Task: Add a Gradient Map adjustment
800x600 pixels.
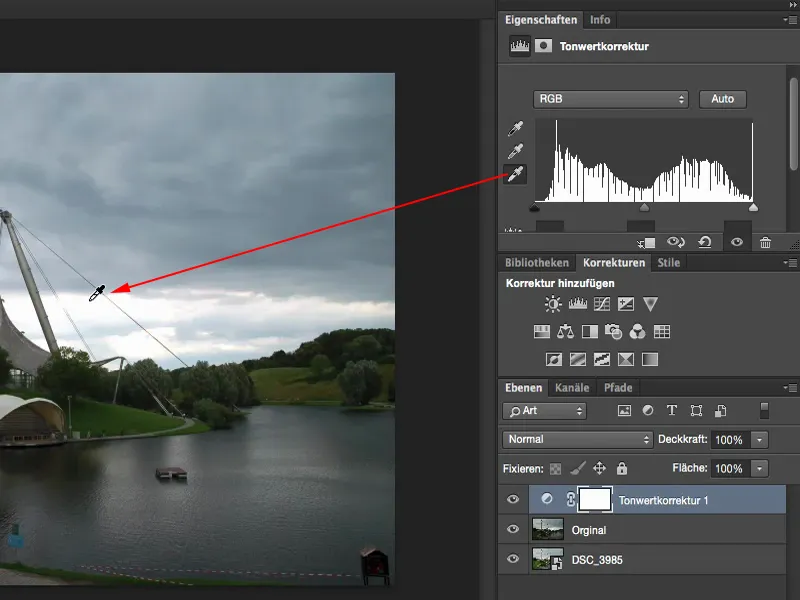Action: pyautogui.click(x=649, y=359)
